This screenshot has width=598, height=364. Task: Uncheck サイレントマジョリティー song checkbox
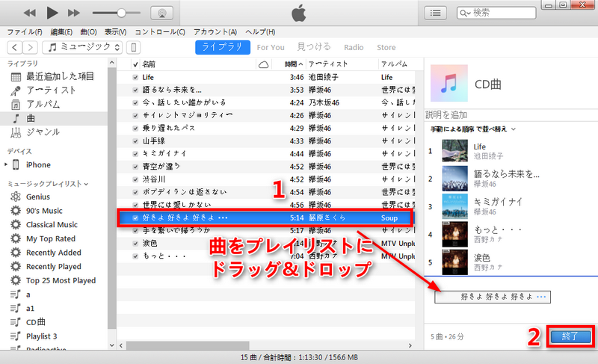135,116
